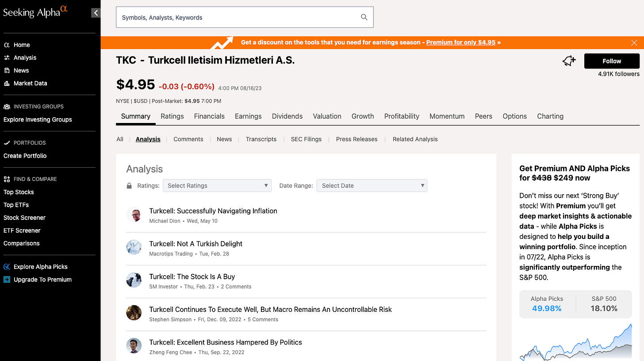Click the Find & Compare icon

pos(7,179)
